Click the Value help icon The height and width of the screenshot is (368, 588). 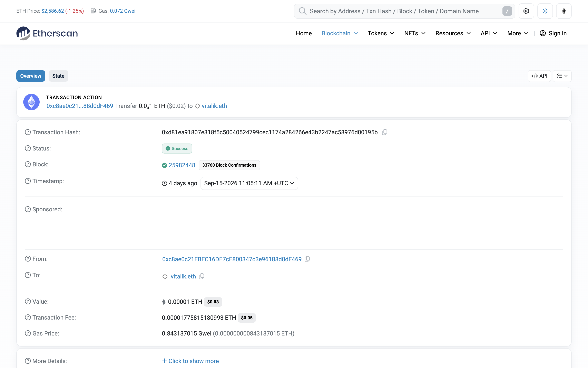(x=28, y=302)
